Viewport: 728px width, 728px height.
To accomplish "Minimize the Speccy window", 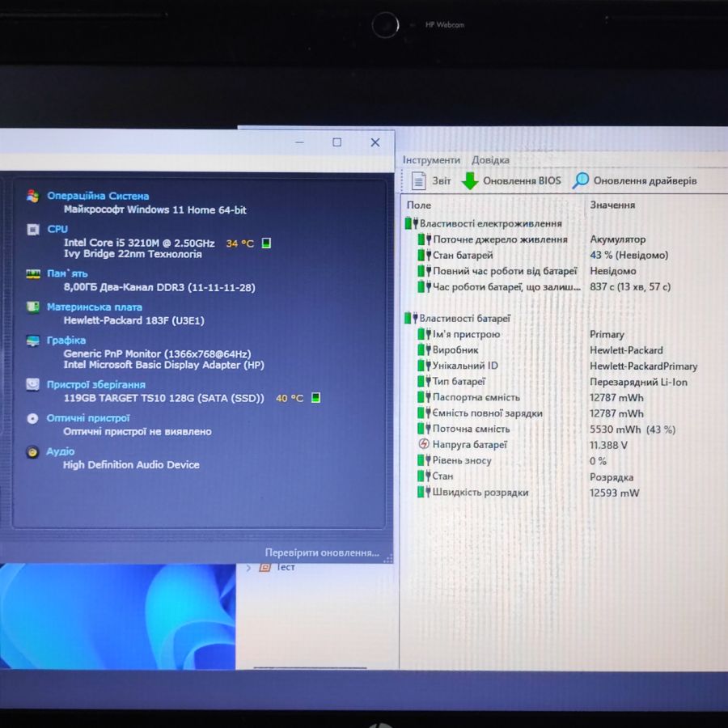I will [x=300, y=142].
